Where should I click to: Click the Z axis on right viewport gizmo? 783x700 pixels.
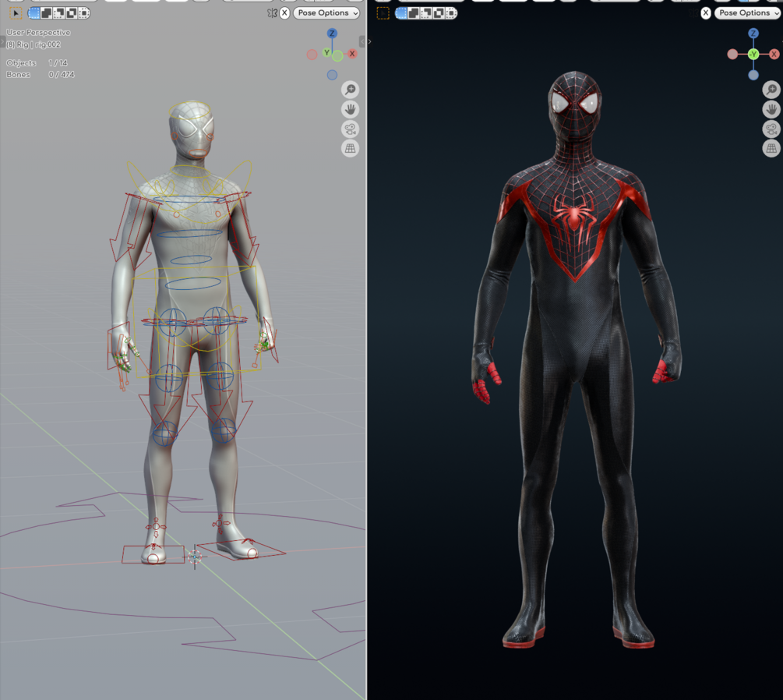click(753, 34)
